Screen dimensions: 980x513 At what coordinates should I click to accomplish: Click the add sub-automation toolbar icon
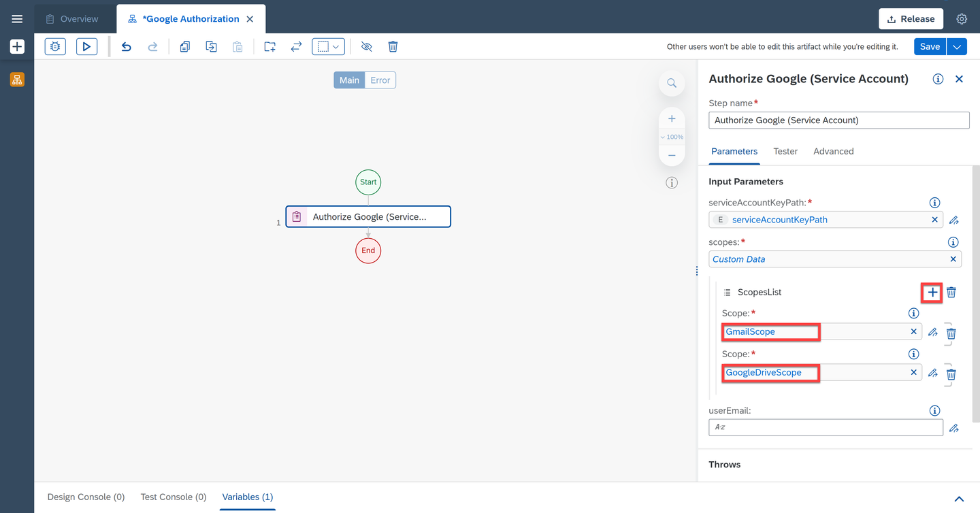pyautogui.click(x=270, y=46)
